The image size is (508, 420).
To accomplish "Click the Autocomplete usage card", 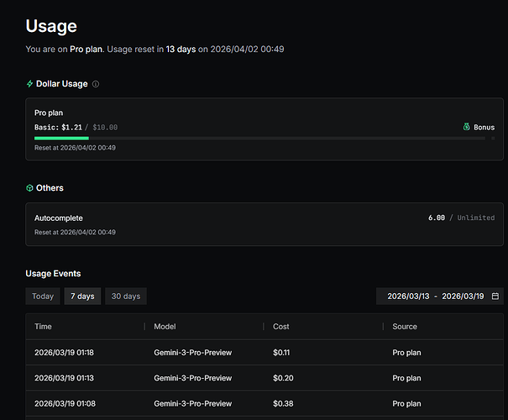I will (x=264, y=224).
